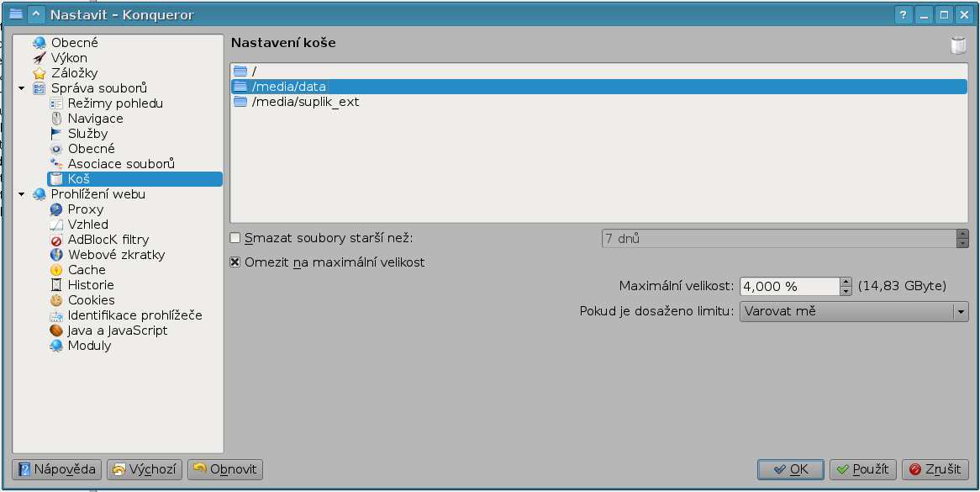Click inside the Maximální velikost value field
The image size is (980, 492).
[790, 286]
